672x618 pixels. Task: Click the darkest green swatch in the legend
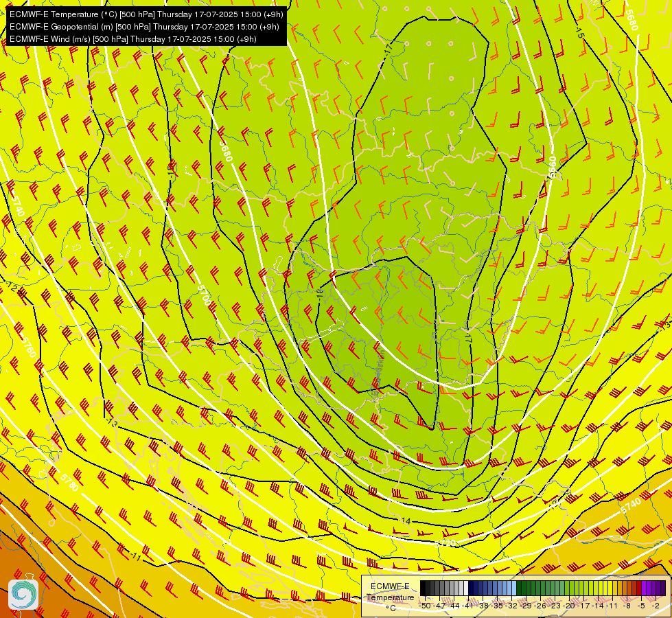point(519,588)
